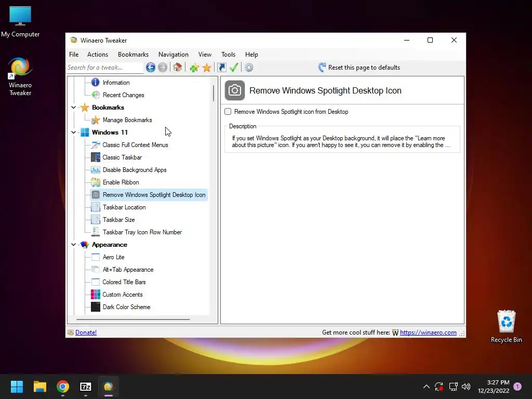Open settings with the gear toolbar icon
The width and height of the screenshot is (532, 399).
(x=249, y=68)
